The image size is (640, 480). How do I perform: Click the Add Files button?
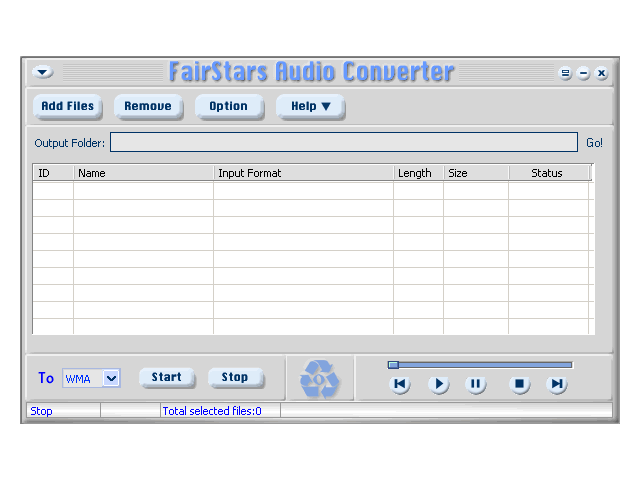(68, 107)
